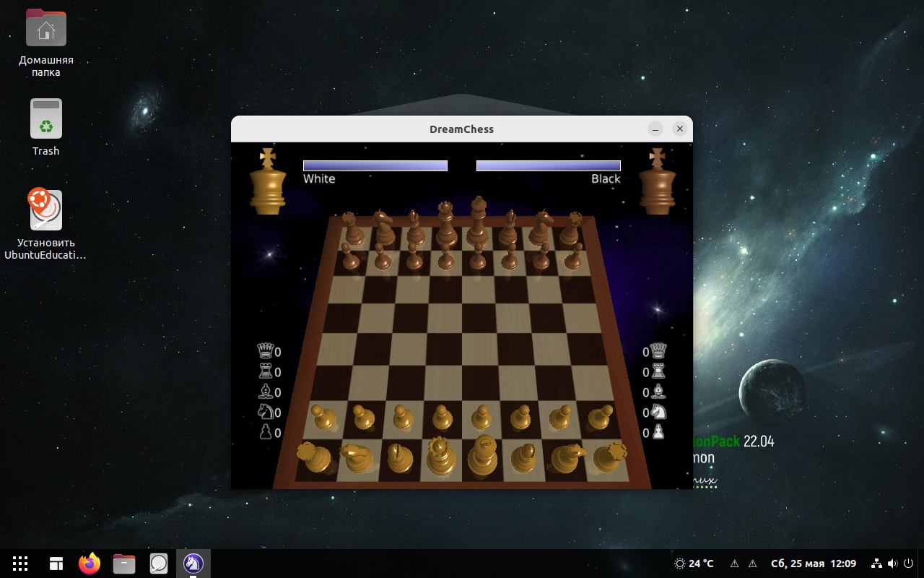Click the black rook on a8
The width and height of the screenshot is (924, 578).
pos(352,228)
